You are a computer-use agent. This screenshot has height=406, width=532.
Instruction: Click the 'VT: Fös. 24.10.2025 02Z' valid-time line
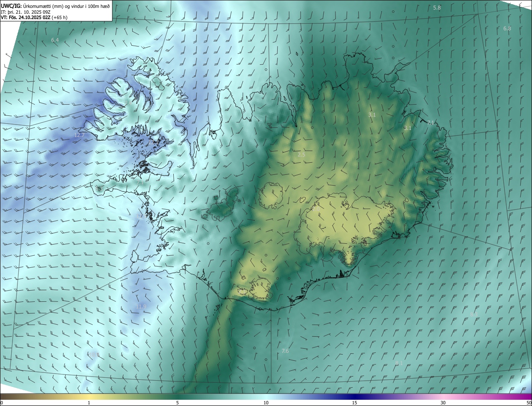34,17
